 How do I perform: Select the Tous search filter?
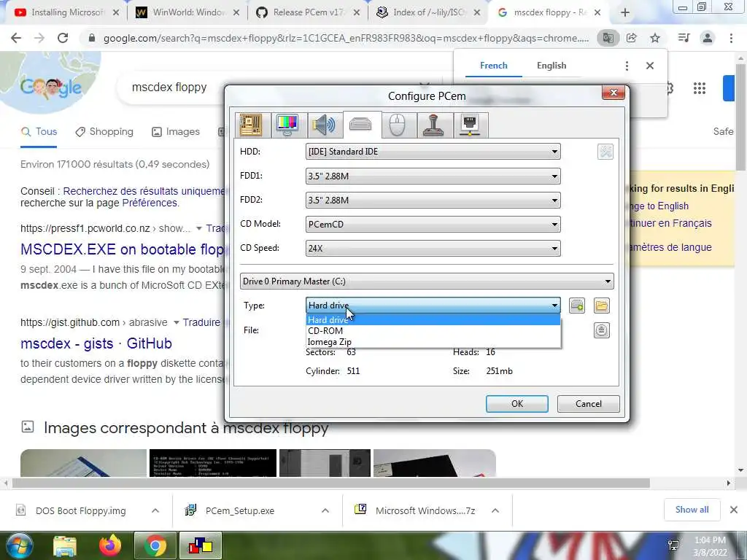click(x=39, y=132)
